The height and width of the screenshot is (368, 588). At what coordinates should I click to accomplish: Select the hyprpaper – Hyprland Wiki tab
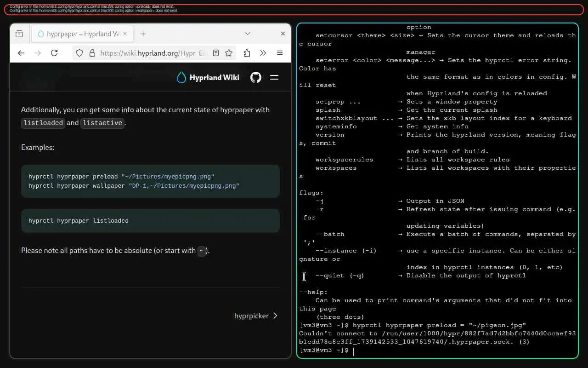83,34
